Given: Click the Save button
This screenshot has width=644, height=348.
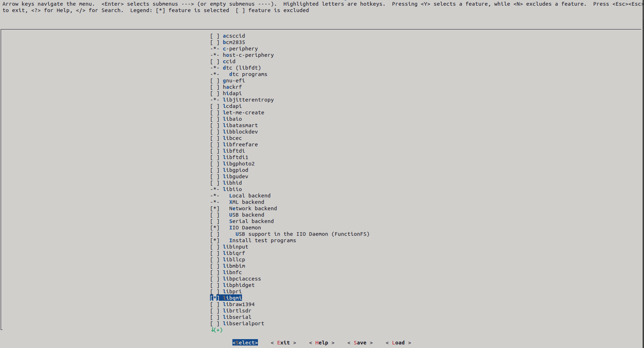Looking at the screenshot, I should pos(360,343).
